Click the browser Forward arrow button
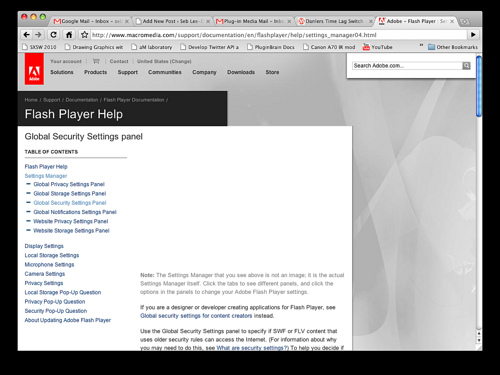 (38, 35)
